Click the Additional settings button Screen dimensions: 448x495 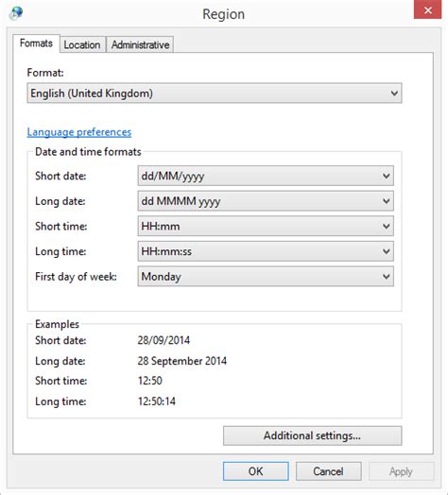point(313,436)
